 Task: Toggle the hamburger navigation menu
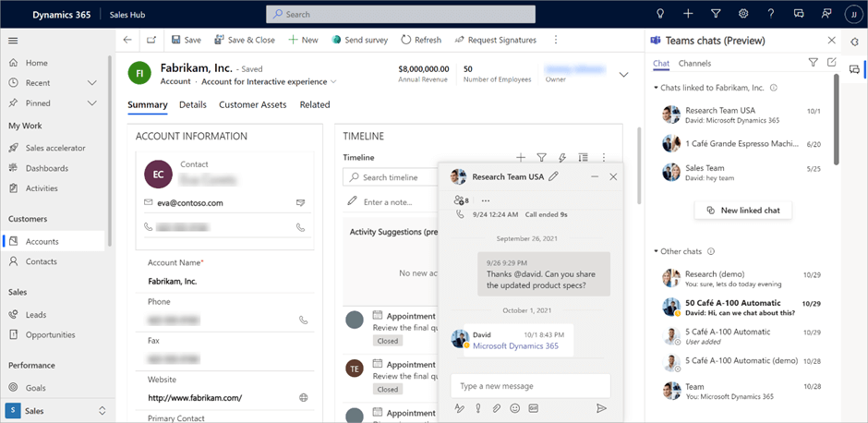point(13,41)
